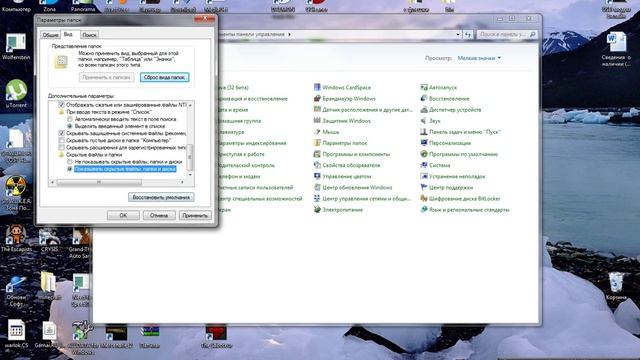Open Диспетчер устройств icon
This screenshot has width=640, height=360.
tap(424, 109)
